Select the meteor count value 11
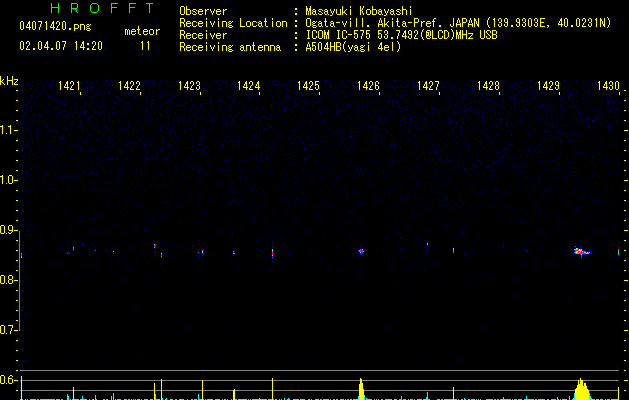Image resolution: width=629 pixels, height=400 pixels. click(x=145, y=46)
